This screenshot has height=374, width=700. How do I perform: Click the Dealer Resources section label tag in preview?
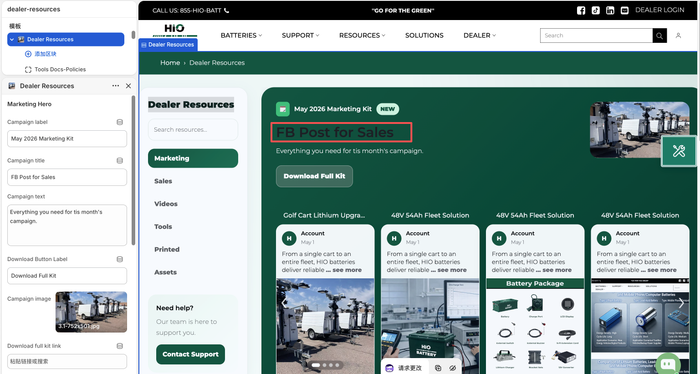[168, 45]
